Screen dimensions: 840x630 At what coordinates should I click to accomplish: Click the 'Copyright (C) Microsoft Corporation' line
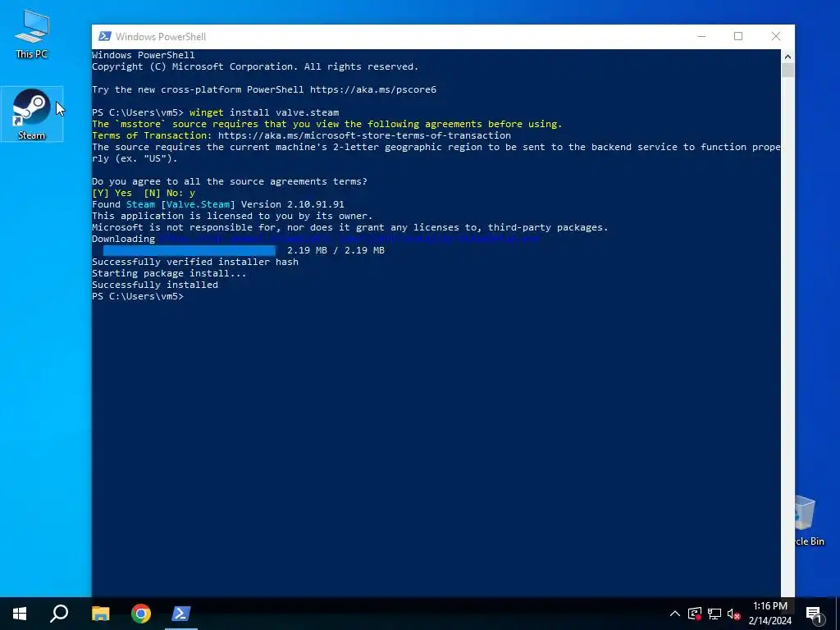[255, 66]
